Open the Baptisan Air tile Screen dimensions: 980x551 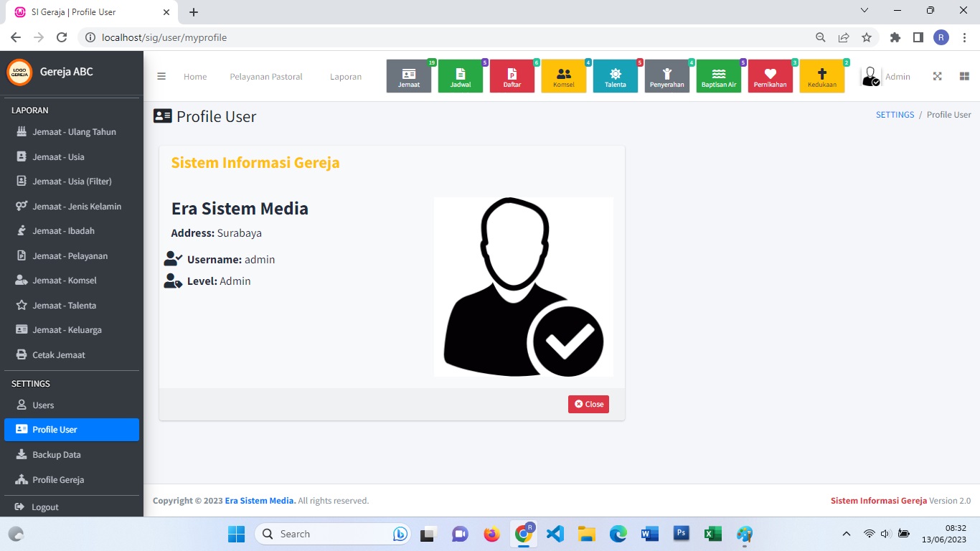(719, 77)
